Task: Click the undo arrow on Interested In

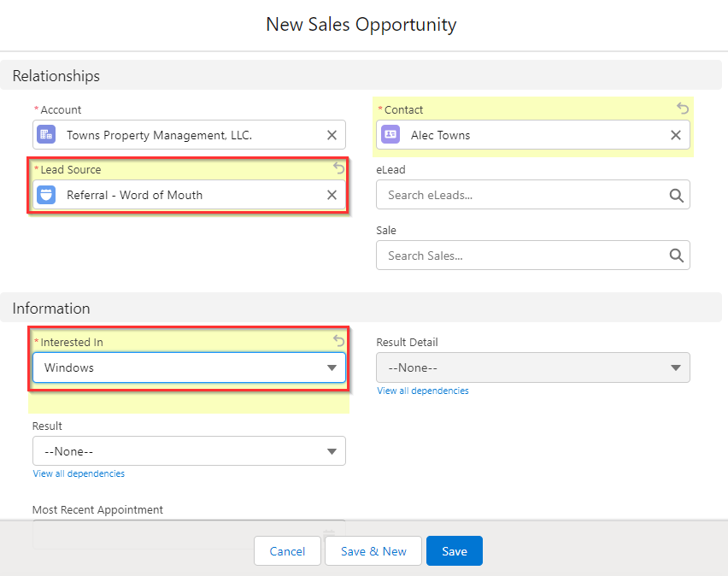Action: click(338, 340)
